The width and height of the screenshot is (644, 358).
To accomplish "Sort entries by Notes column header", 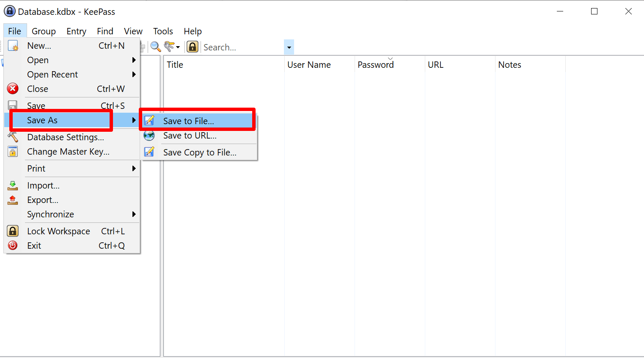I will pos(530,65).
